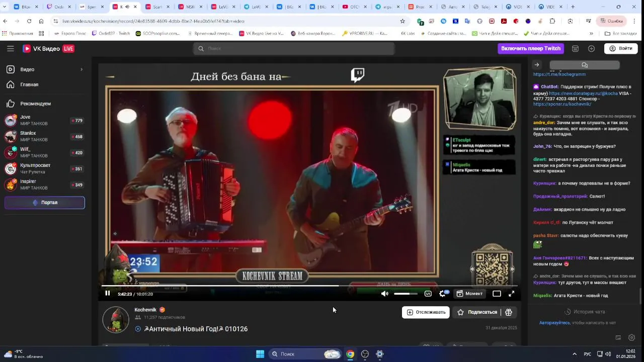Viewport: 644px width, 362px height.
Task: Open Wilf_ channel in recommendations
Action: 44,152
